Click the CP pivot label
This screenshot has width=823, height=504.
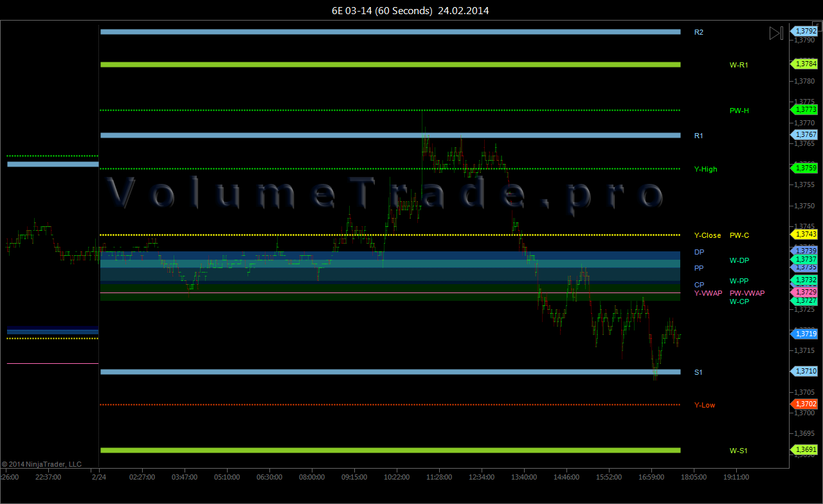coord(699,285)
